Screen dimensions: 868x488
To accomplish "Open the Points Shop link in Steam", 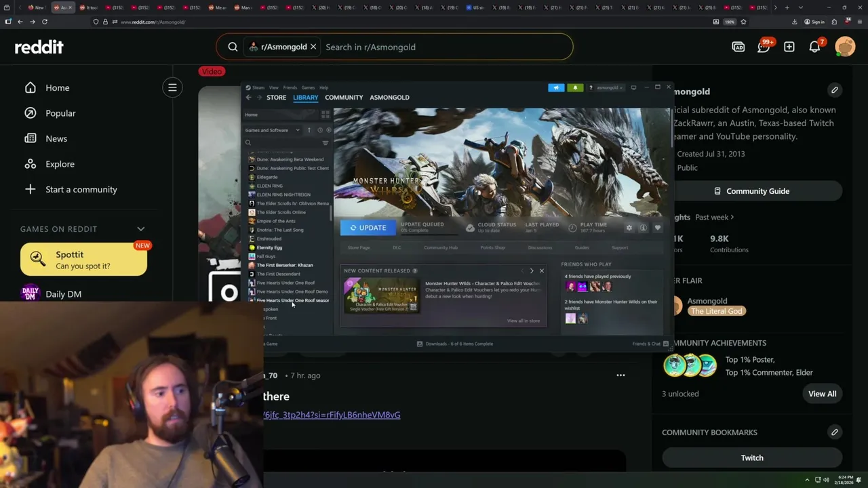I will click(x=493, y=247).
